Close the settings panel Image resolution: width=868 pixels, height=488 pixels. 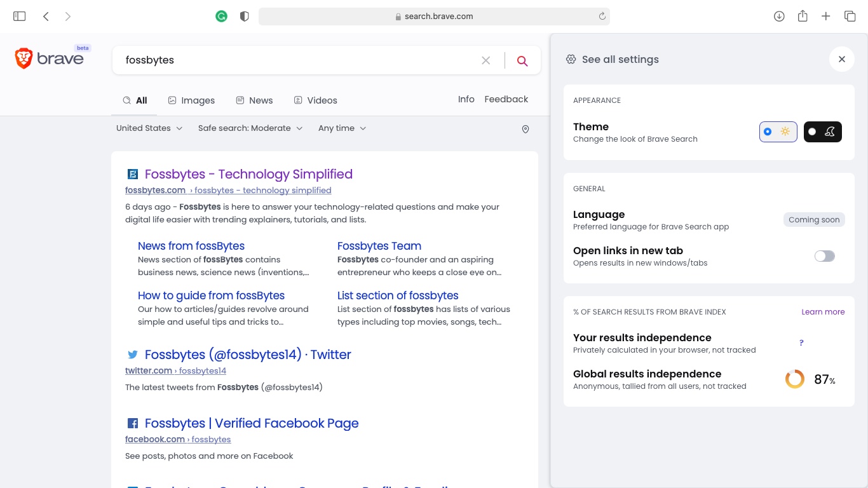click(842, 59)
